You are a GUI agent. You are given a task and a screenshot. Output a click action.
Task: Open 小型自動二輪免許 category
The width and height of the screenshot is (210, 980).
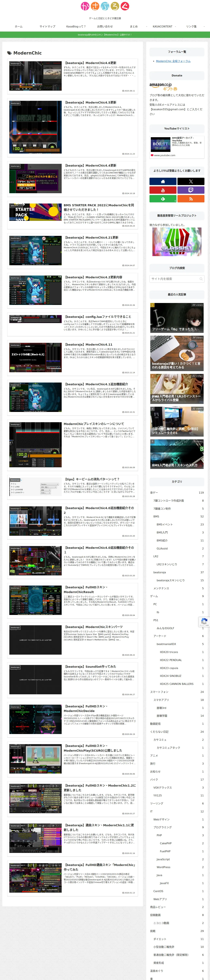[x=178, y=947]
